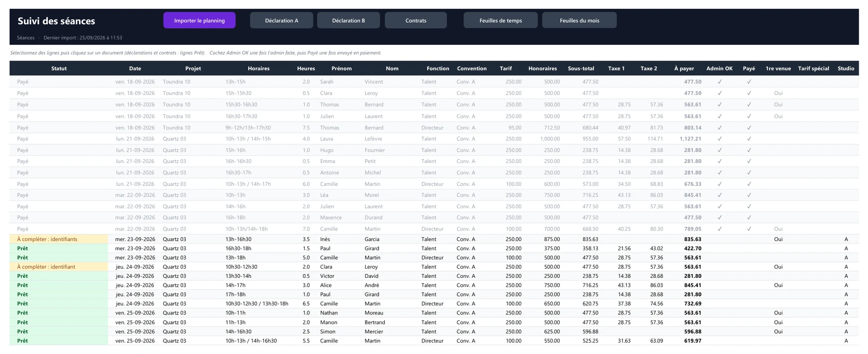Select 'À compléter : identifiants' status cell

(59, 239)
